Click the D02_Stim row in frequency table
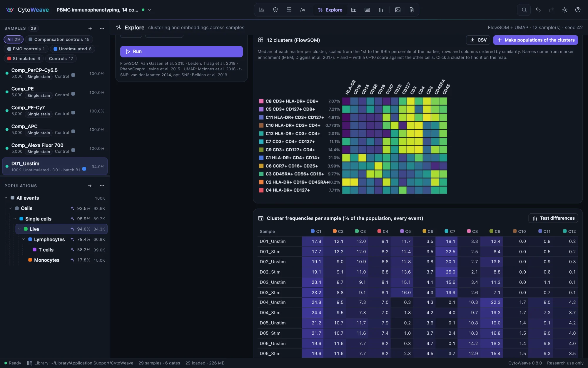This screenshot has width=588, height=368. (418, 272)
